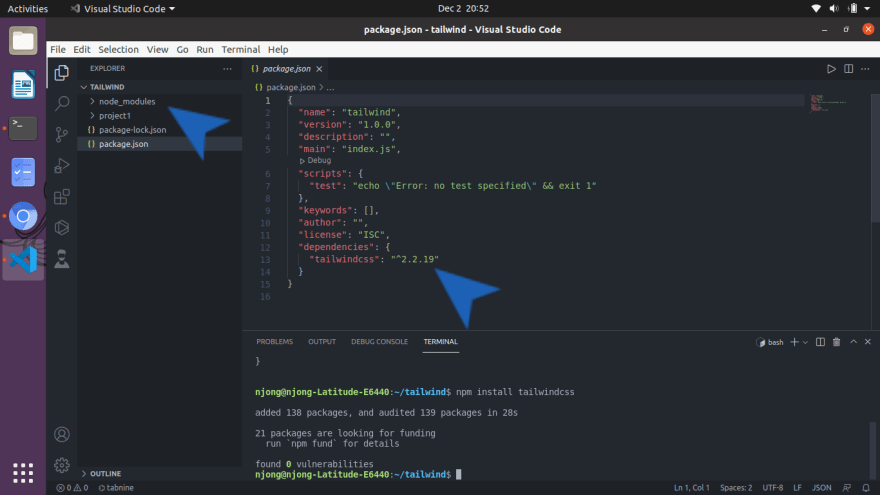Open Explorer views ellipsis menu

pos(227,68)
